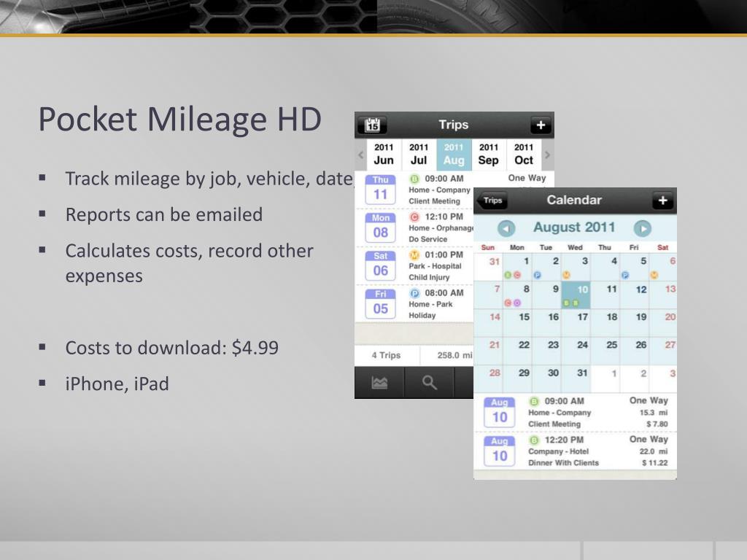Screen dimensions: 747x560
Task: Open the Mon 08 date badge
Action: click(380, 227)
